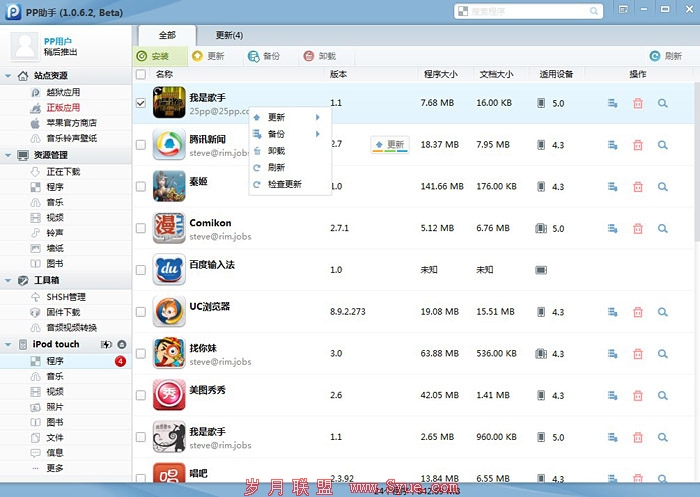Viewport: 700px width, 497px height.
Task: Click the 更新 button in 腾讯新闻 row
Action: [x=390, y=145]
